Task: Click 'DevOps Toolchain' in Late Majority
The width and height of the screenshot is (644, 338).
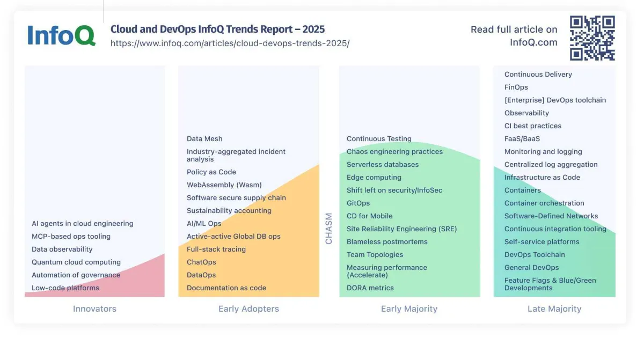Action: tap(535, 255)
